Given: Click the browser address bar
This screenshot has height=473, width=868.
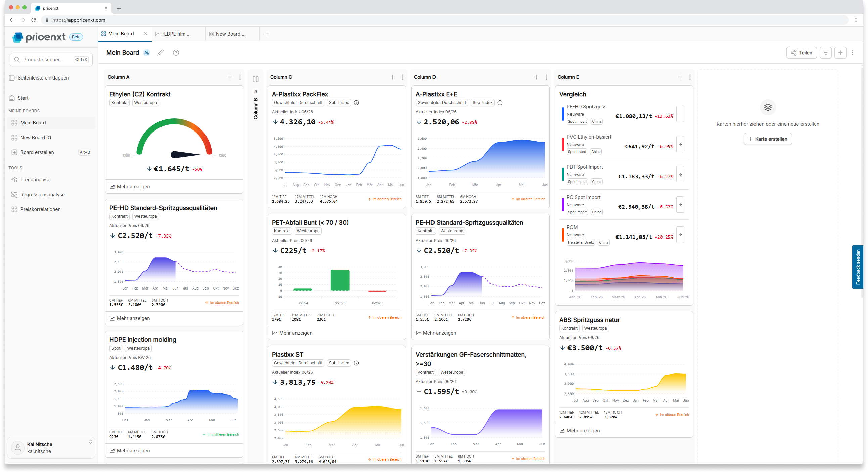Looking at the screenshot, I should click(445, 20).
